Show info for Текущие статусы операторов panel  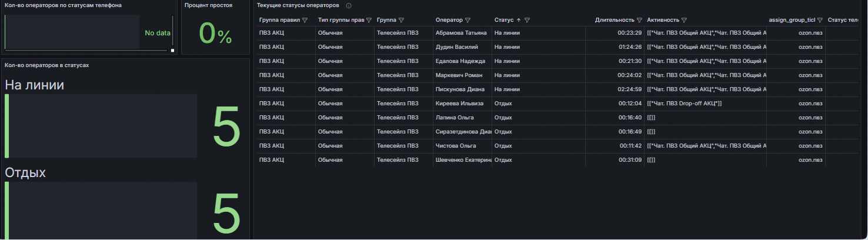tap(349, 5)
